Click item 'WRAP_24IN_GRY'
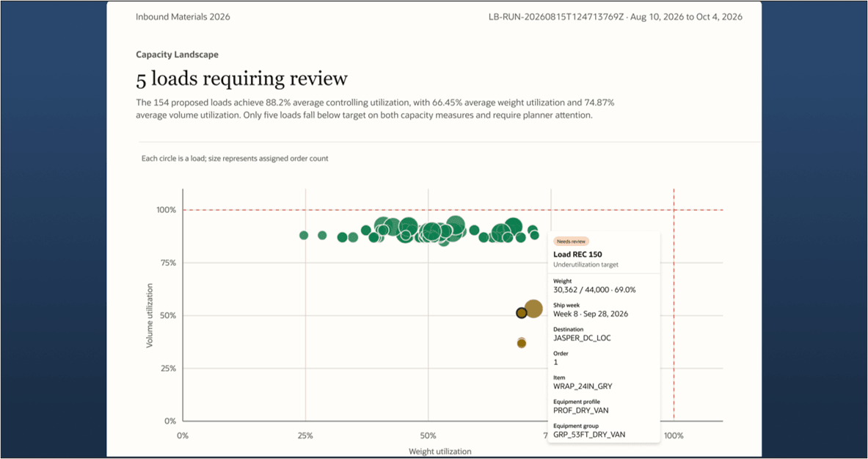This screenshot has width=868, height=459. pos(583,386)
